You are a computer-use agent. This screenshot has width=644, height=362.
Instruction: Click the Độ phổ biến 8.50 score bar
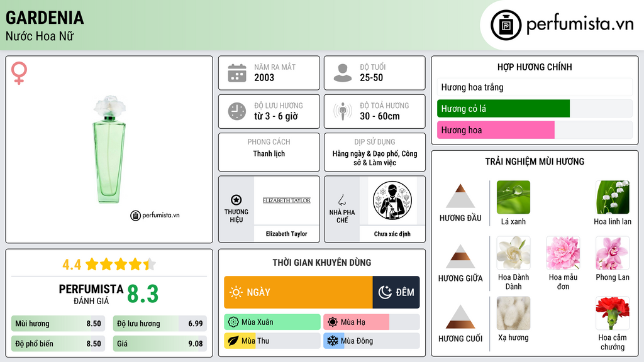58,344
